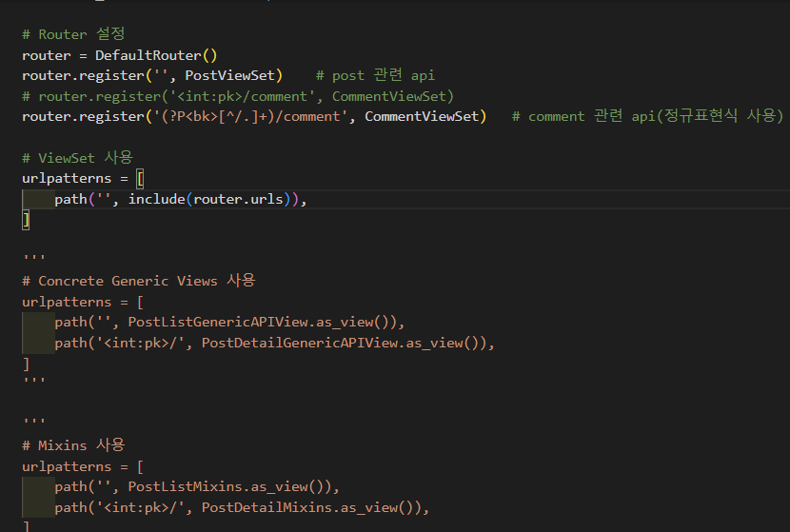790x532 pixels.
Task: Click 'urlpatterns' below the Mixins 사용 comment
Action: [x=67, y=467]
